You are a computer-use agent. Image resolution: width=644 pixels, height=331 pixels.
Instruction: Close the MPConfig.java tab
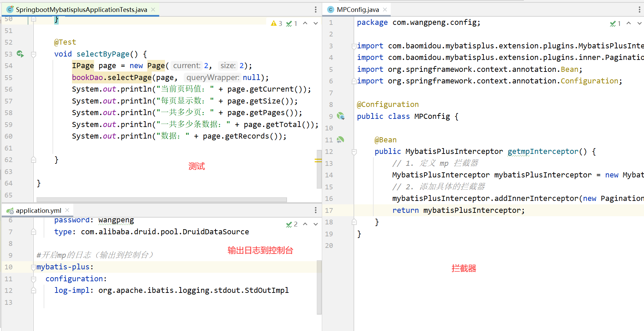(385, 10)
